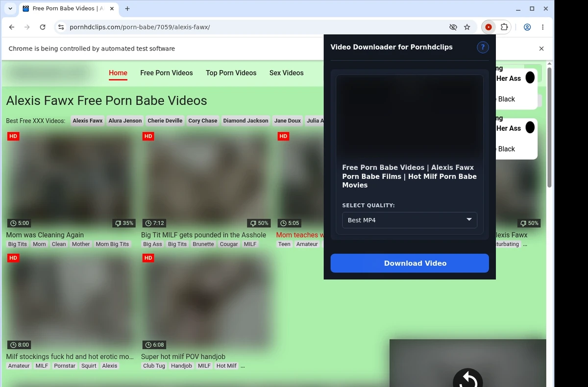Select the Cory Chase tag button
588x387 pixels.
coord(203,121)
